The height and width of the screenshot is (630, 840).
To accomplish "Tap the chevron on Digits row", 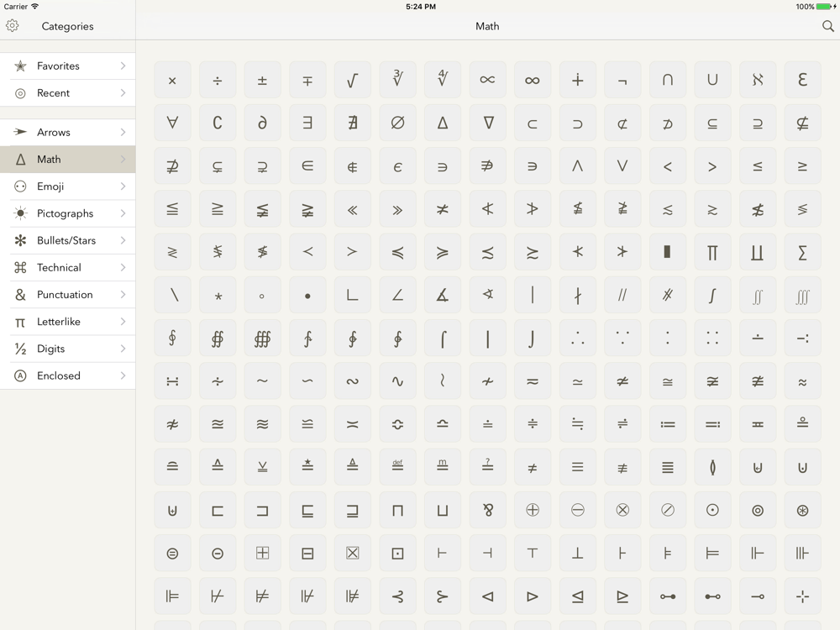I will pos(123,349).
